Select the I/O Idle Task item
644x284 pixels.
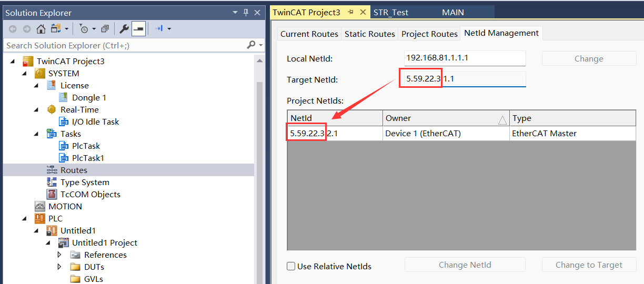(x=95, y=121)
